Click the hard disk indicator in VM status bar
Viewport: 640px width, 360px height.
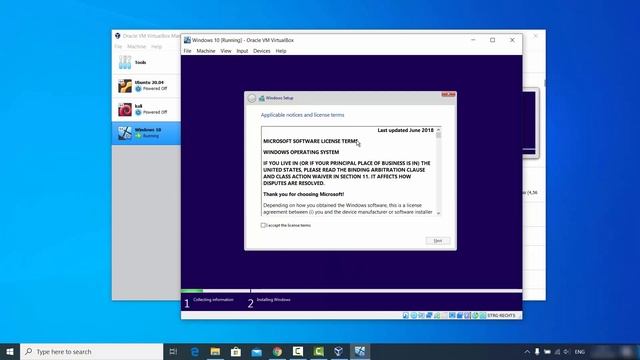(x=405, y=316)
